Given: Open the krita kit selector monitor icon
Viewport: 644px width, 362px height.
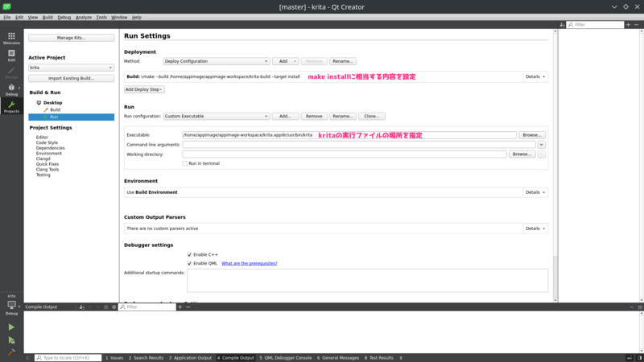Looking at the screenshot, I should [x=11, y=306].
